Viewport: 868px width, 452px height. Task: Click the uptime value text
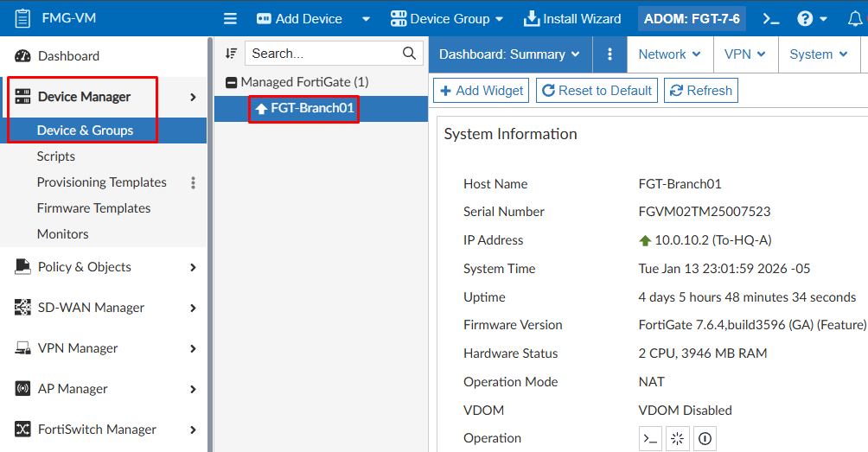[747, 297]
